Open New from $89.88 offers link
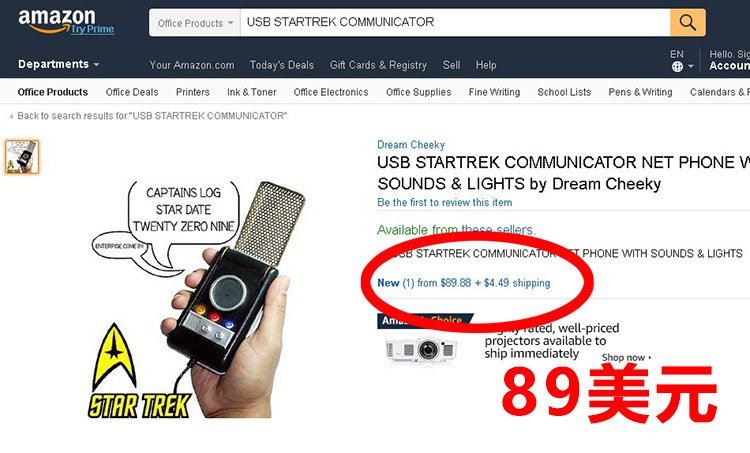Screen dimensions: 750x453 point(463,283)
